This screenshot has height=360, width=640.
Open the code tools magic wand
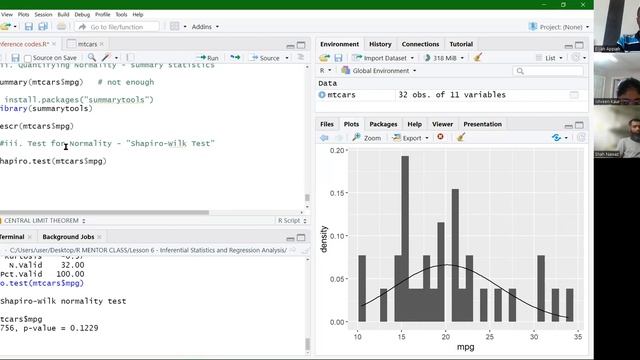106,58
